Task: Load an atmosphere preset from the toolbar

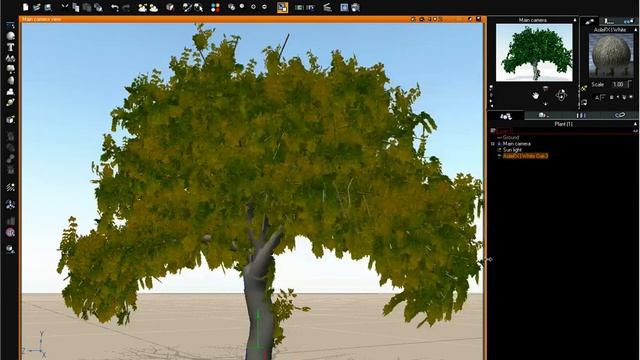Action: [x=142, y=7]
